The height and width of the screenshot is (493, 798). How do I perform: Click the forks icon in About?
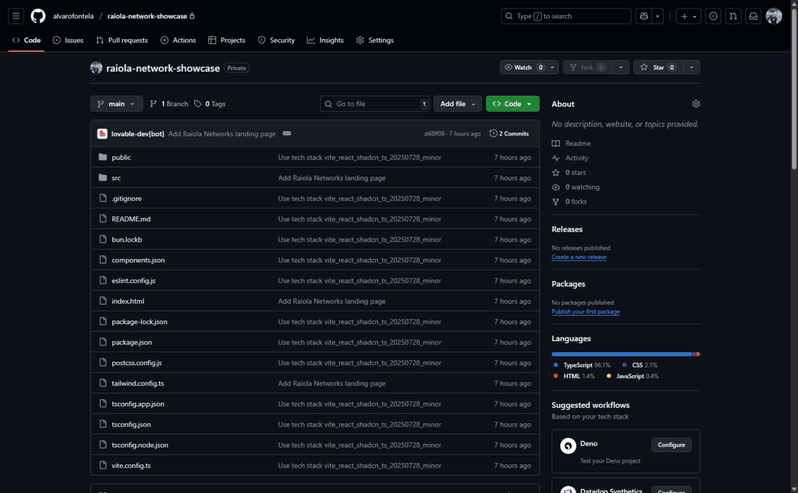[x=556, y=201]
